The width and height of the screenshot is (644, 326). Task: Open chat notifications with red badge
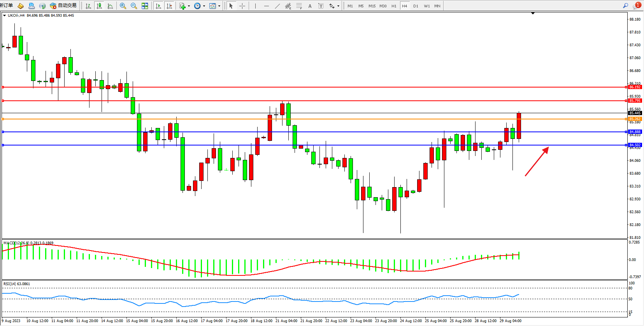637,5
